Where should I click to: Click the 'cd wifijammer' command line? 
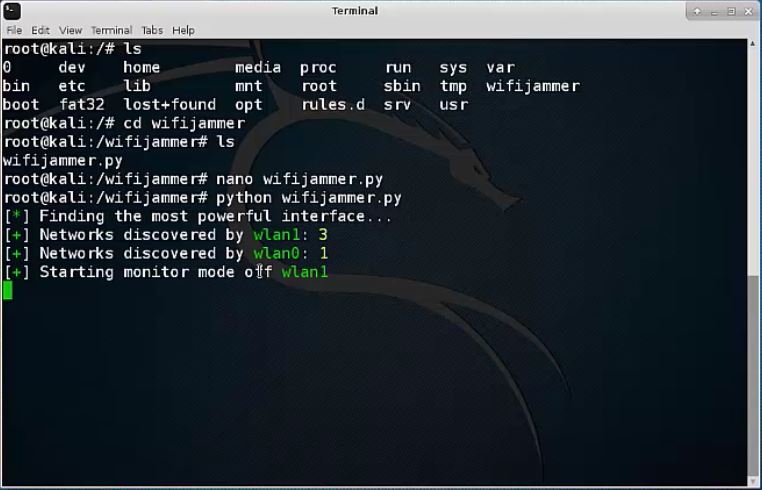coord(124,123)
